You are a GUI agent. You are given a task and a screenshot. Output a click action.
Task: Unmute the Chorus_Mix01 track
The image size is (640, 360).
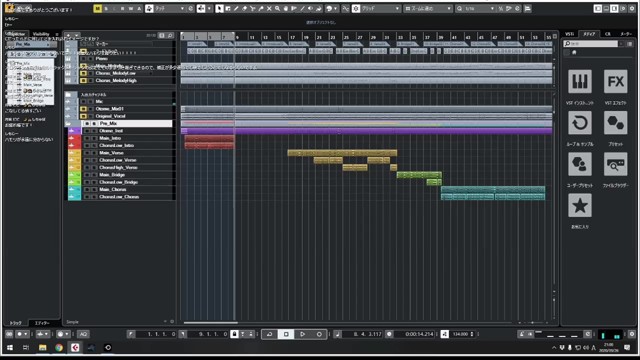click(83, 109)
